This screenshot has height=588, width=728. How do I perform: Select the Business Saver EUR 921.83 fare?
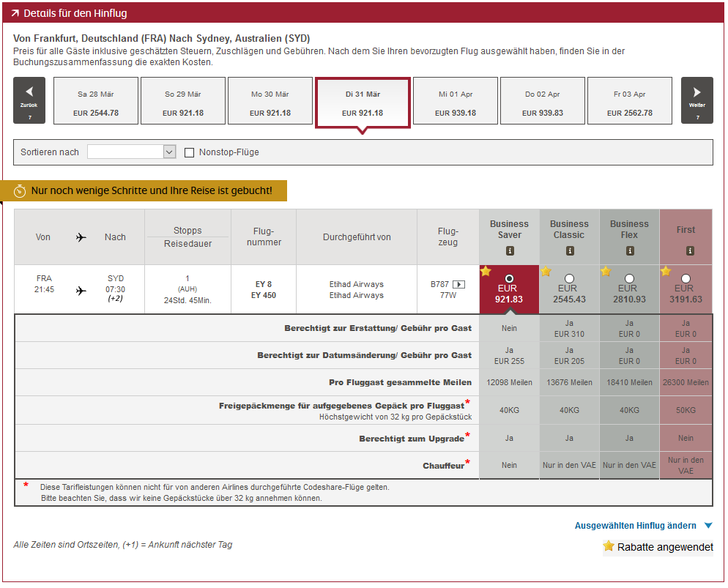[x=510, y=278]
